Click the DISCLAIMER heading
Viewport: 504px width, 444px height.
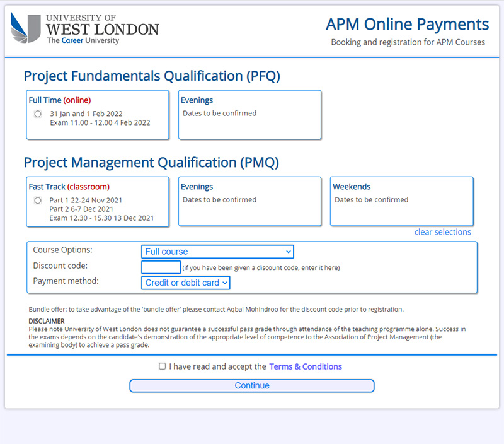point(47,321)
